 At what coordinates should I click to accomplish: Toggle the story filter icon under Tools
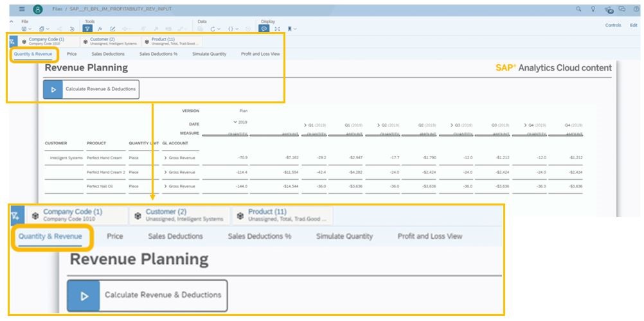[87, 29]
